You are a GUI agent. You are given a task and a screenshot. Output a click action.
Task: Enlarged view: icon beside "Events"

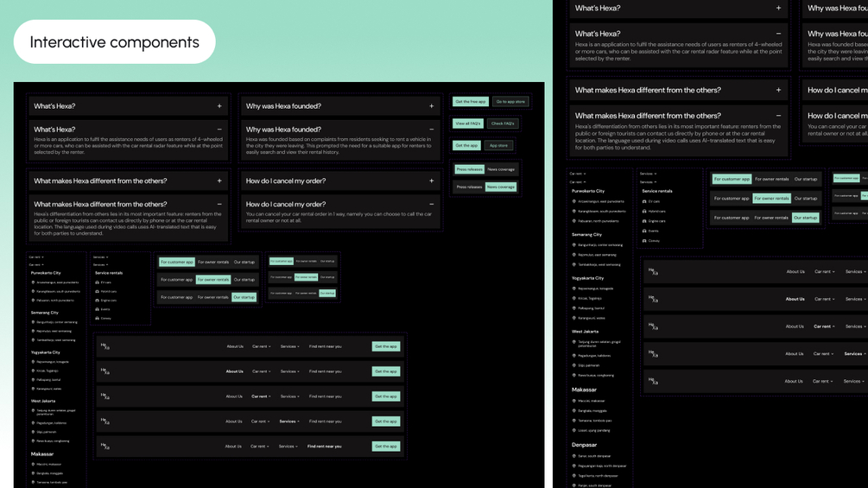coord(644,231)
